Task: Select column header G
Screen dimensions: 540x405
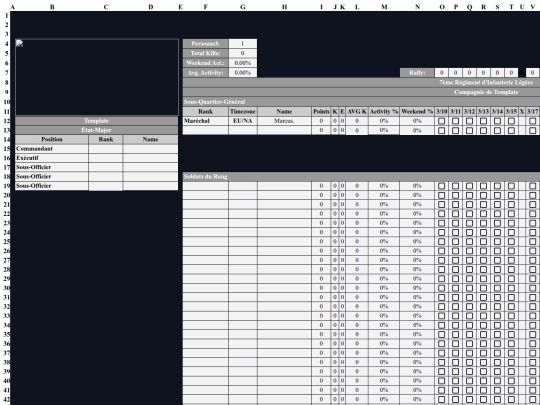Action: point(243,7)
